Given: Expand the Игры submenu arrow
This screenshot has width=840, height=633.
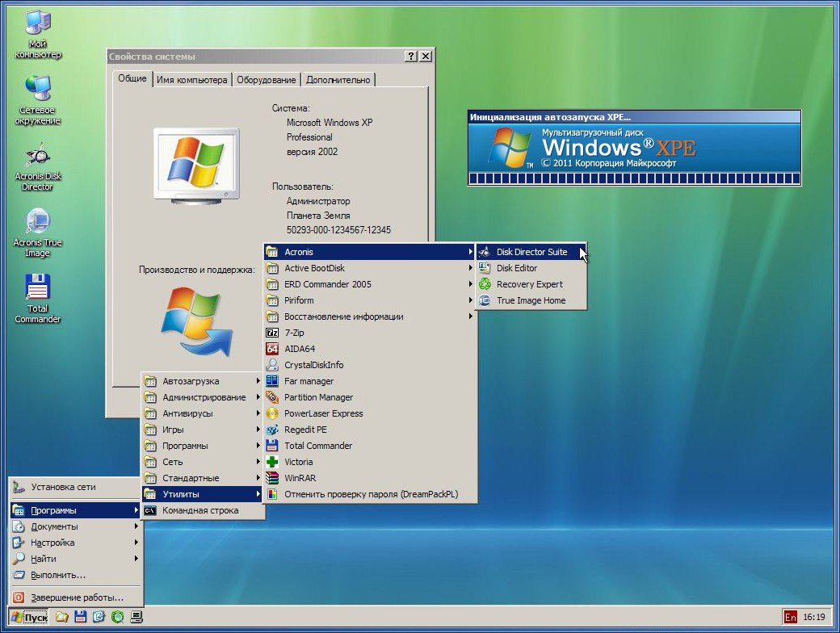Looking at the screenshot, I should tap(258, 430).
